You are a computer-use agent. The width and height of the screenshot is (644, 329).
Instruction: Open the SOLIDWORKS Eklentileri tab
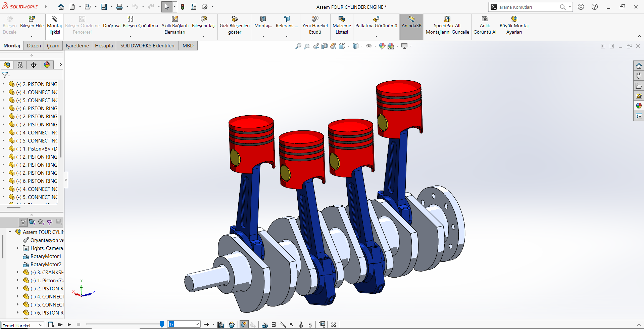(147, 46)
